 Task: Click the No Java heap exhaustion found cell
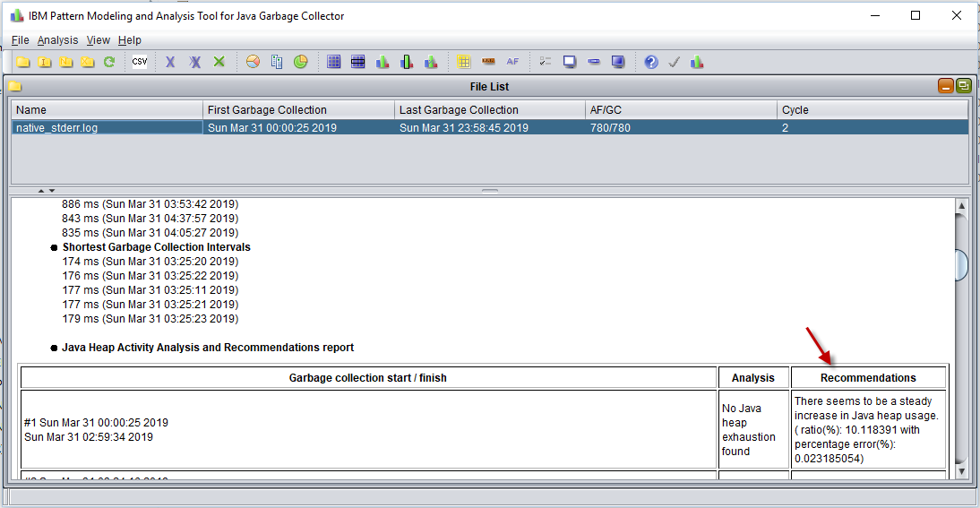(x=753, y=430)
